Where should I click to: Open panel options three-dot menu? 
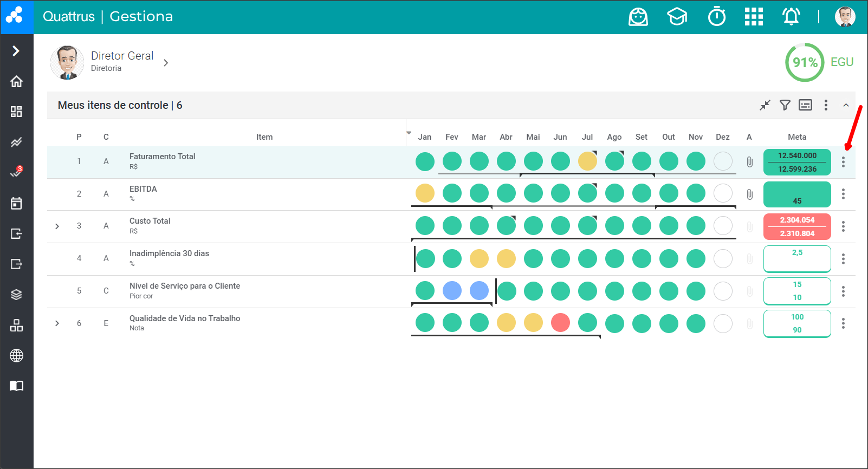825,105
